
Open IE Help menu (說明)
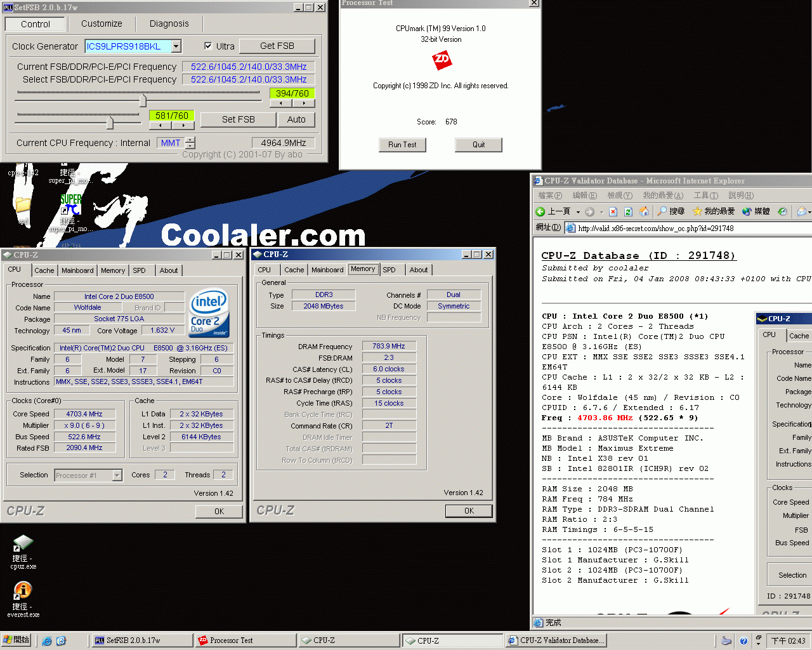741,196
